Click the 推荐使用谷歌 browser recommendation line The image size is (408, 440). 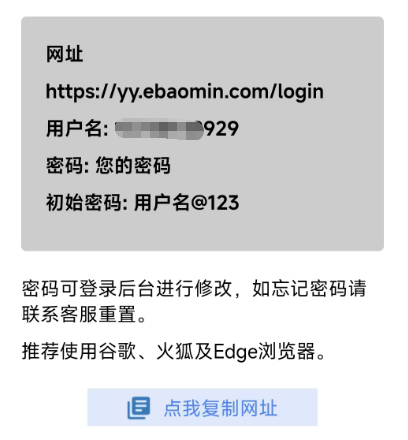pos(173,351)
